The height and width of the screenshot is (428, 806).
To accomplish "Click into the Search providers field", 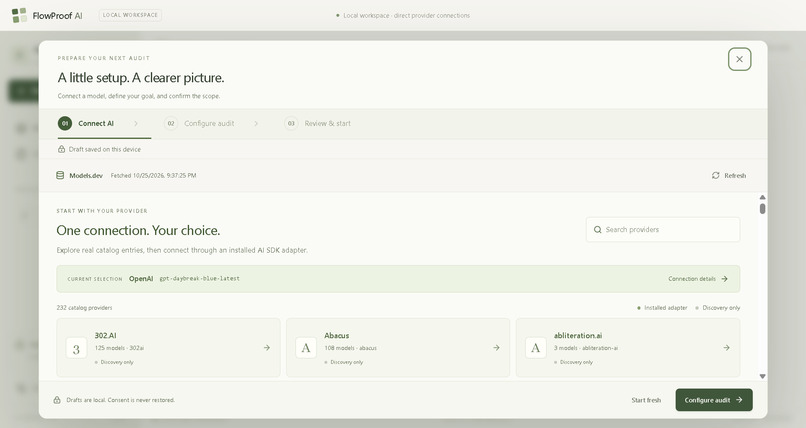I will tap(663, 230).
